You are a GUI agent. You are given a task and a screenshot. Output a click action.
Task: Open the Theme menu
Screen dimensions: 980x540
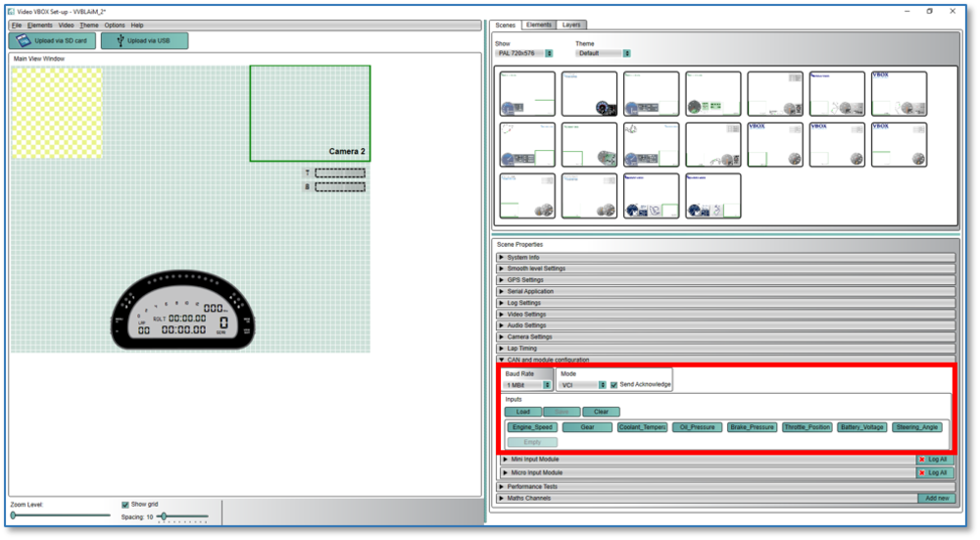pyautogui.click(x=89, y=25)
